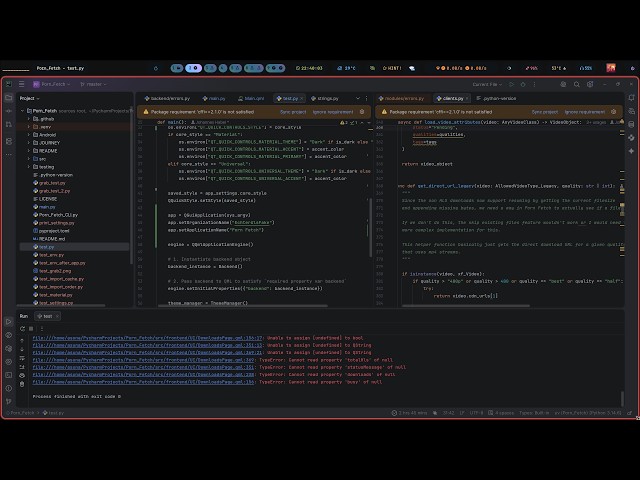Image resolution: width=640 pixels, height=480 pixels.
Task: Rerun the test configuration
Action: [22, 329]
